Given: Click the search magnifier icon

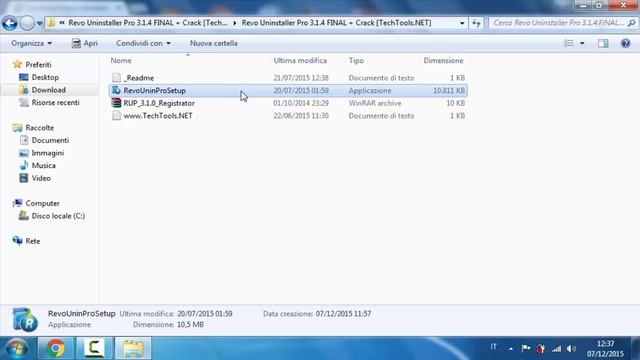Looking at the screenshot, I should 631,23.
